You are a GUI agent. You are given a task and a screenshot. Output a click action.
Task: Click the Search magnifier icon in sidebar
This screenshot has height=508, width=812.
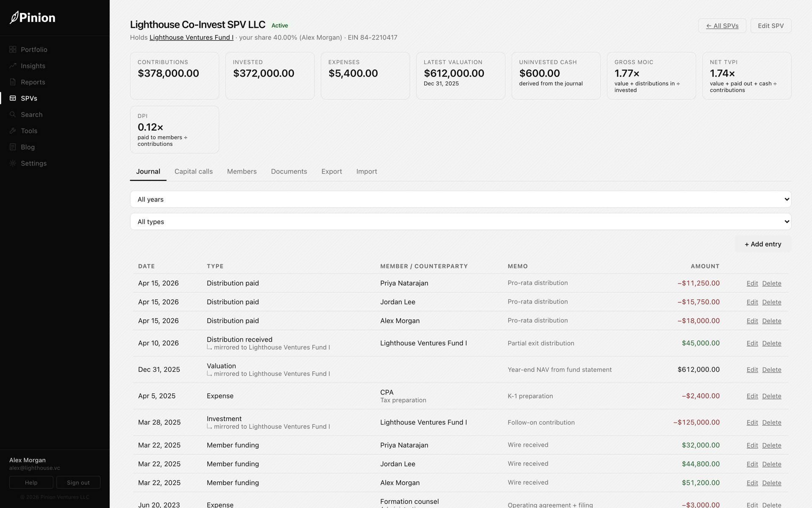[x=13, y=115]
